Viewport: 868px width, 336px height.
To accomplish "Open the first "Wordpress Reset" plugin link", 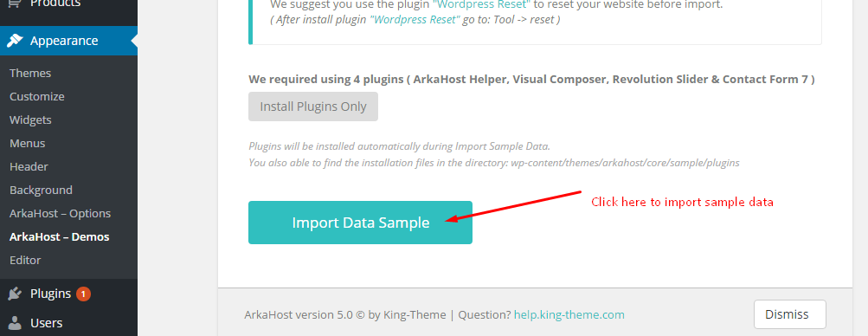I will pos(483,4).
